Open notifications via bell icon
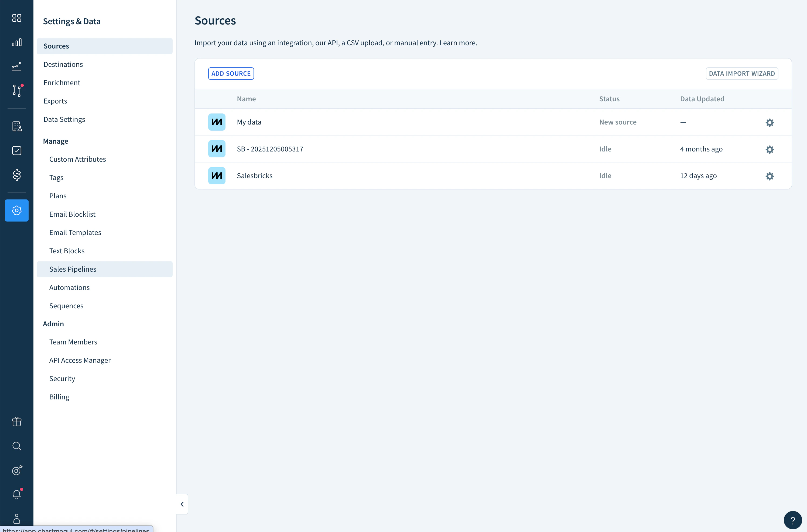Image resolution: width=807 pixels, height=532 pixels. pos(16,494)
